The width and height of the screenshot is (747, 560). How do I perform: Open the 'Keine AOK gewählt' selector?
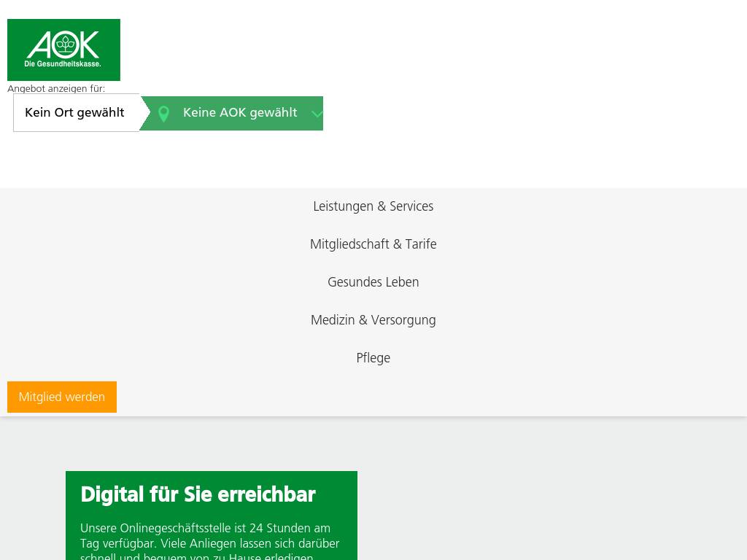[x=239, y=113]
